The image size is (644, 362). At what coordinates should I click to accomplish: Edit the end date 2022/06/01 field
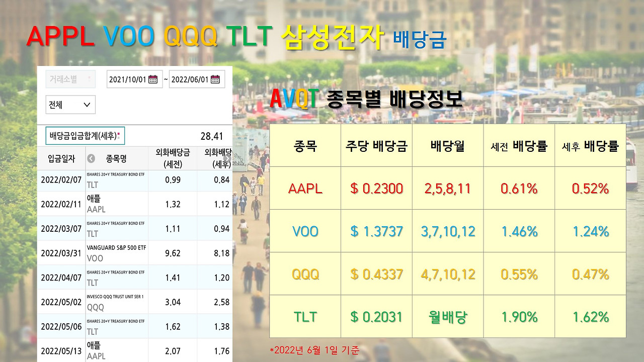[x=196, y=79]
